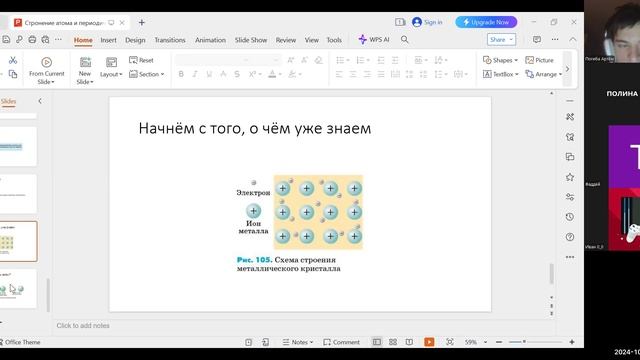This screenshot has height=360, width=640.
Task: Insert a Picture from the ribbon
Action: [540, 60]
